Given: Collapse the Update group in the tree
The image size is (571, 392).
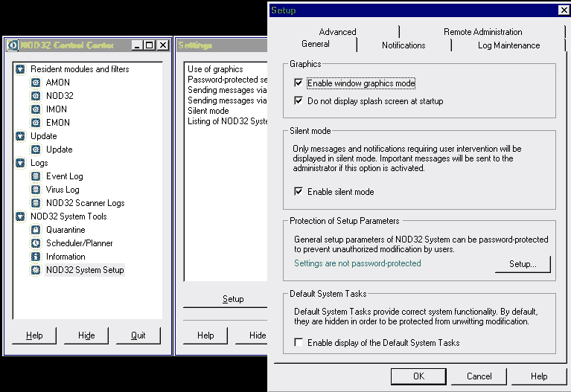Looking at the screenshot, I should tap(20, 136).
